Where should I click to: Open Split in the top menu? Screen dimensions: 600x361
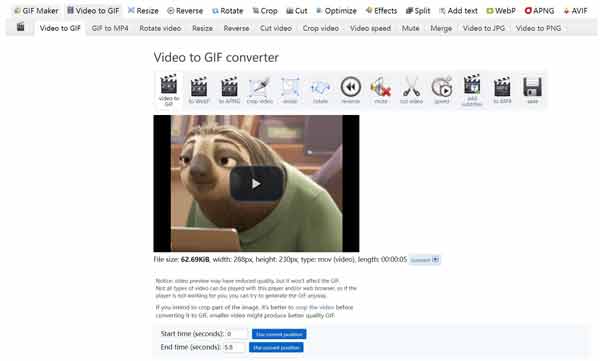(418, 11)
